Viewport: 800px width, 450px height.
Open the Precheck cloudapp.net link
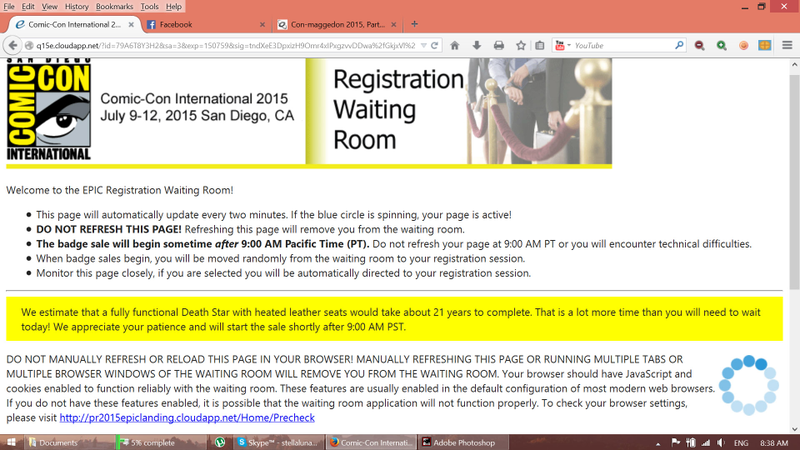(187, 418)
